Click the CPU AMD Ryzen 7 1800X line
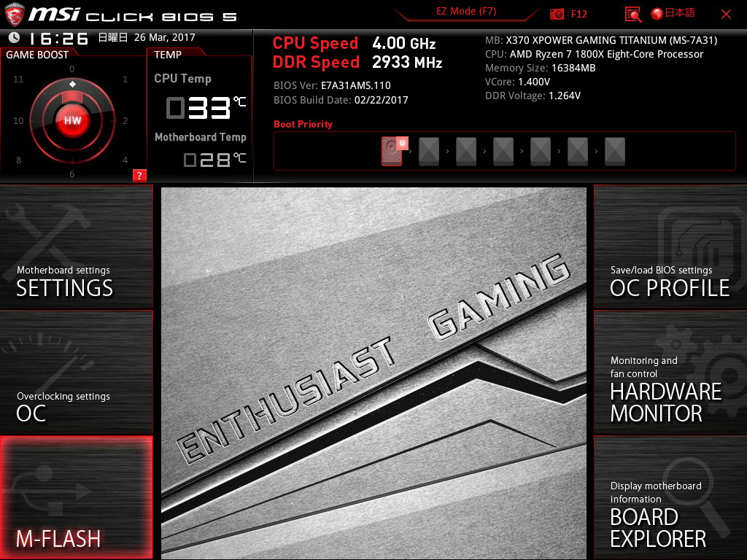This screenshot has height=560, width=747. click(594, 54)
